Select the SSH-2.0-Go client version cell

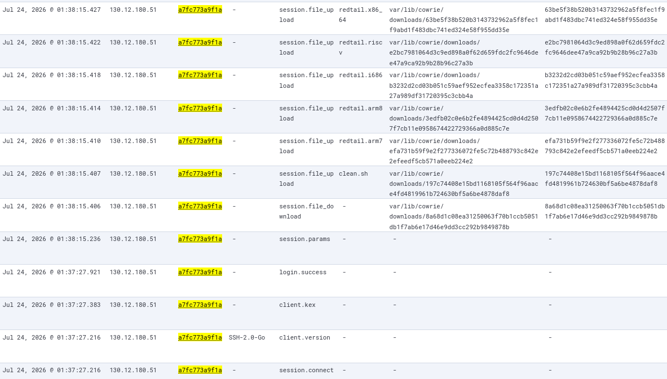(x=247, y=337)
